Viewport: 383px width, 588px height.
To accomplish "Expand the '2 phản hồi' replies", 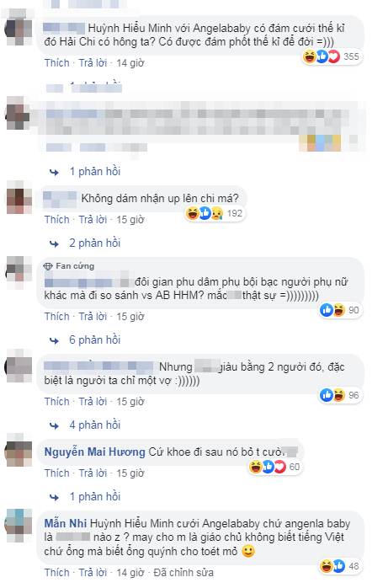I will (x=95, y=243).
